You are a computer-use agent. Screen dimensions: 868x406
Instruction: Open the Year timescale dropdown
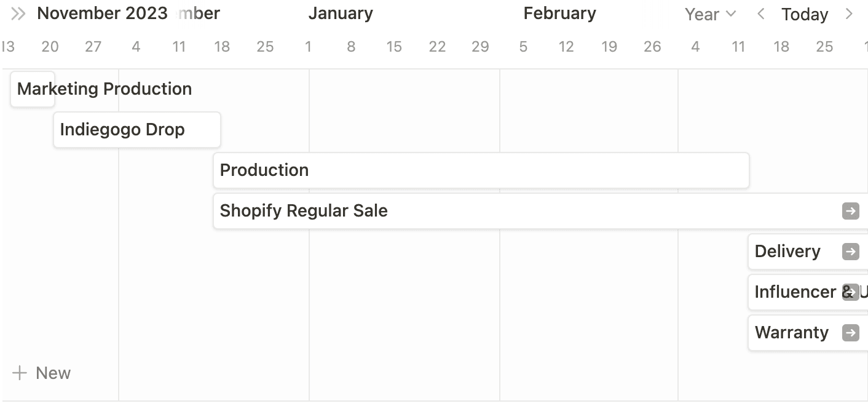(x=710, y=14)
